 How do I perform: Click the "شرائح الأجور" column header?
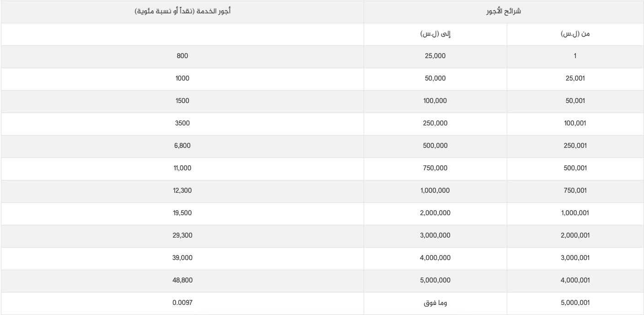(x=504, y=11)
